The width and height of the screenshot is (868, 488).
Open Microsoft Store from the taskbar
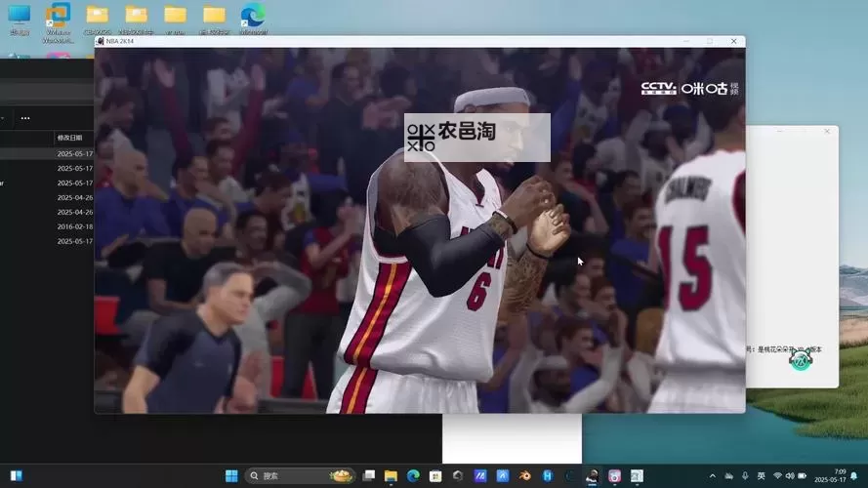pos(435,476)
